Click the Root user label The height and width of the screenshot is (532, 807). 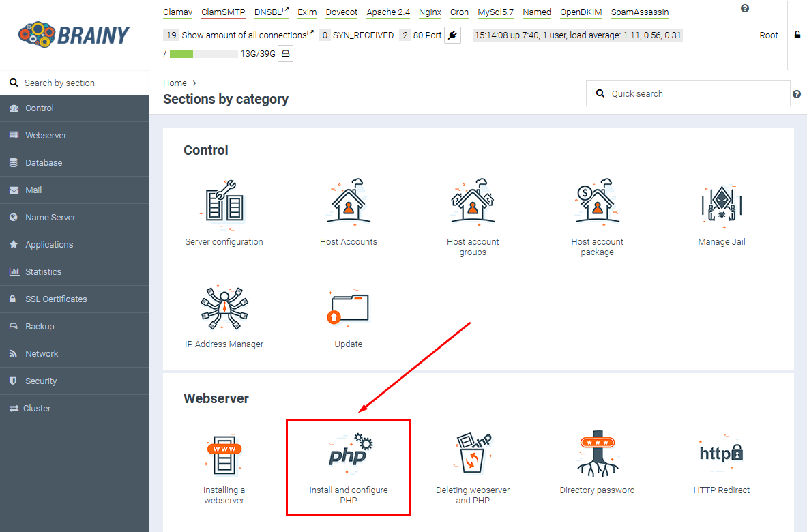coord(768,35)
